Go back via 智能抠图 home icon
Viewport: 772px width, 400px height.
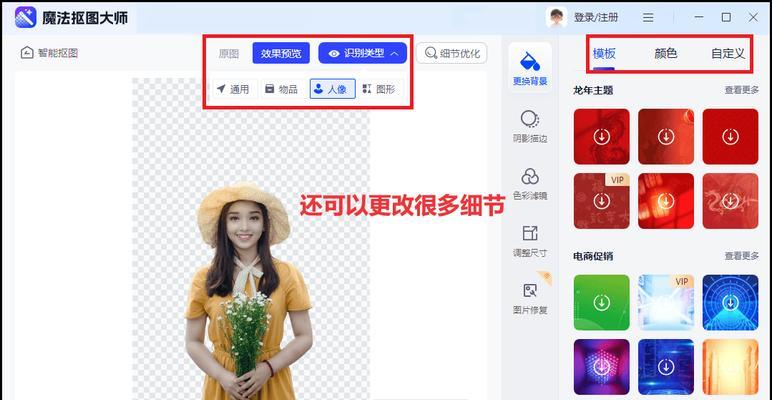[x=27, y=53]
